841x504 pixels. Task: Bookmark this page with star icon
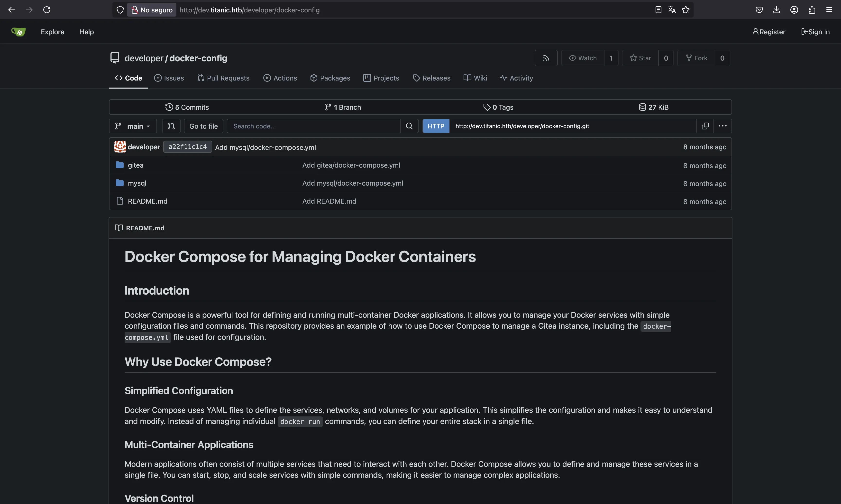pos(686,10)
